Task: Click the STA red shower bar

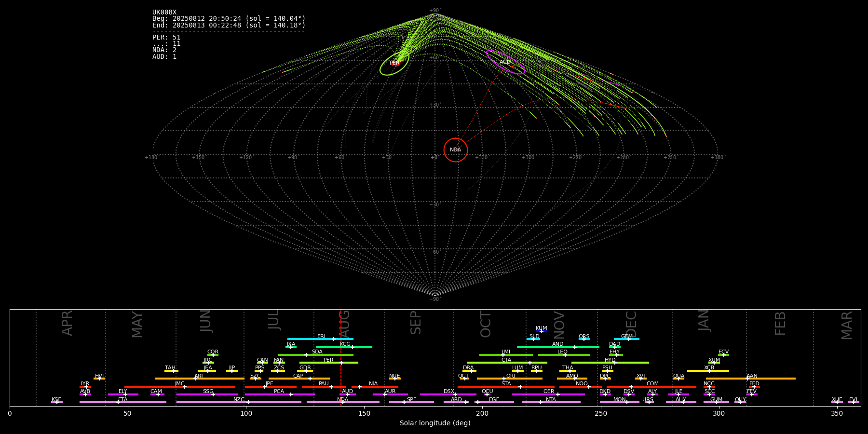Action: 506,387
